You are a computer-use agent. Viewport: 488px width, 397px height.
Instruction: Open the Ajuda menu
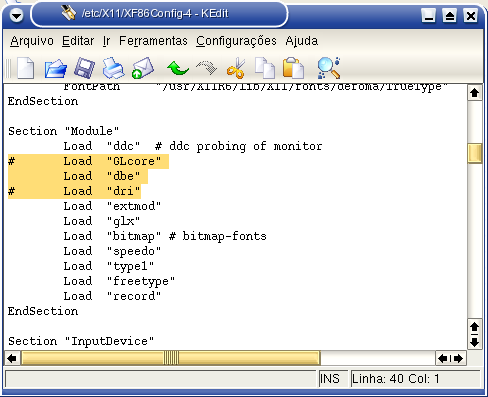tap(302, 41)
